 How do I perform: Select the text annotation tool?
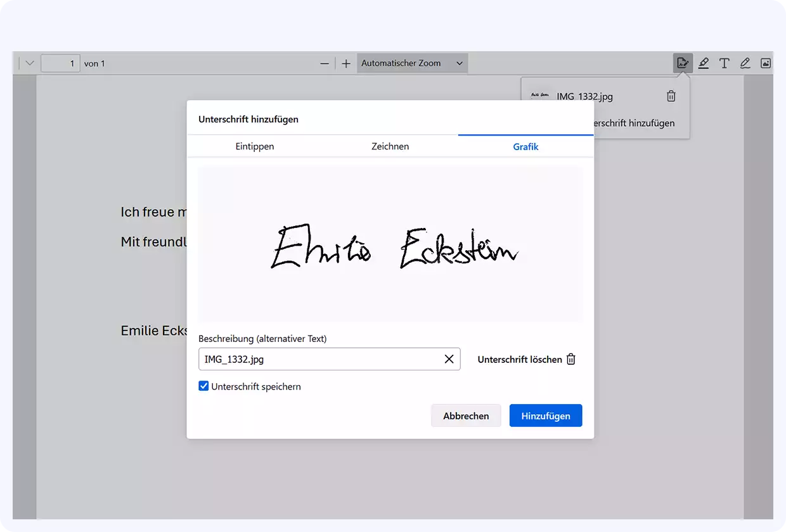pos(725,63)
